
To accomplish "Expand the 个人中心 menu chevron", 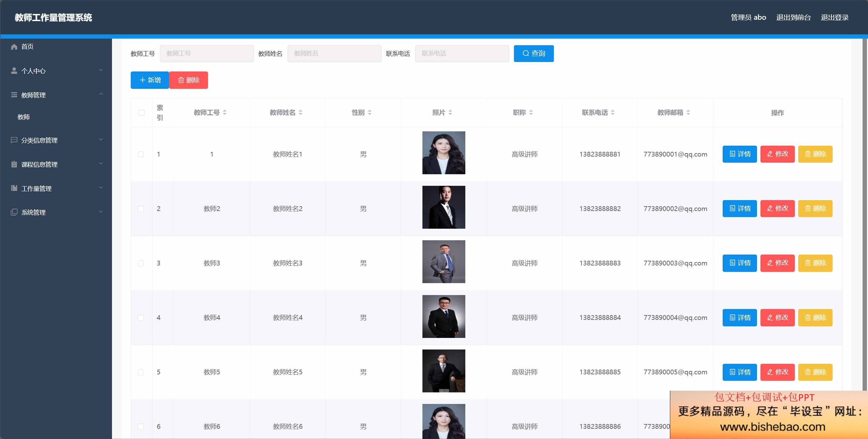I will coord(101,70).
